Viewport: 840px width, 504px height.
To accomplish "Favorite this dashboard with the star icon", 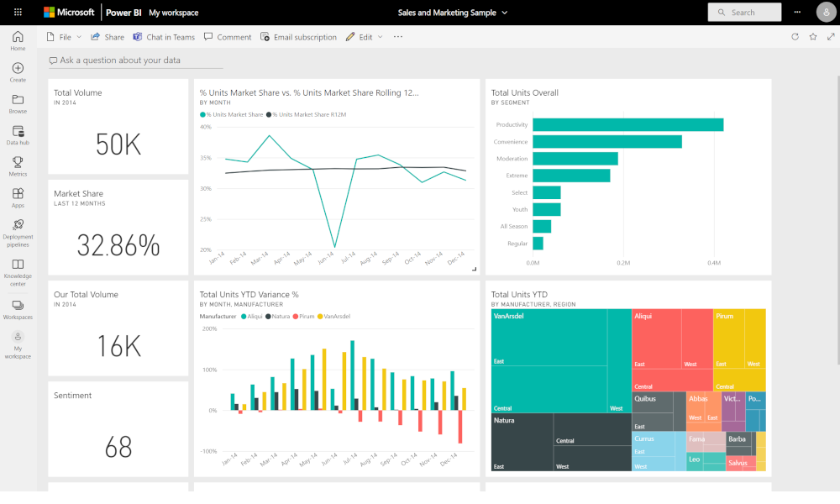I will click(813, 36).
